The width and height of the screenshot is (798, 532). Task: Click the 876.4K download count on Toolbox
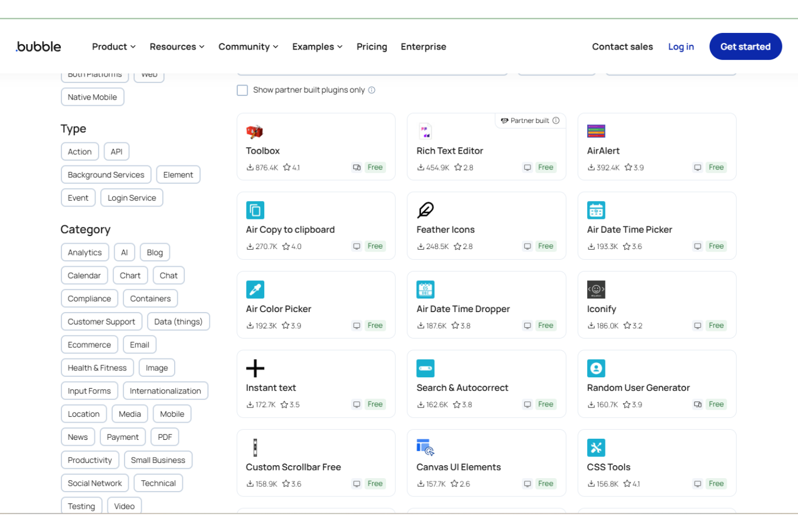coord(267,168)
